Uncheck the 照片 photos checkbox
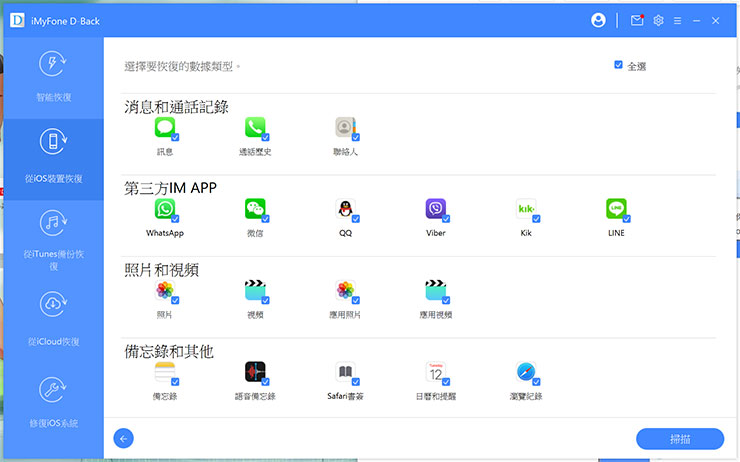The image size is (740, 462). [175, 301]
